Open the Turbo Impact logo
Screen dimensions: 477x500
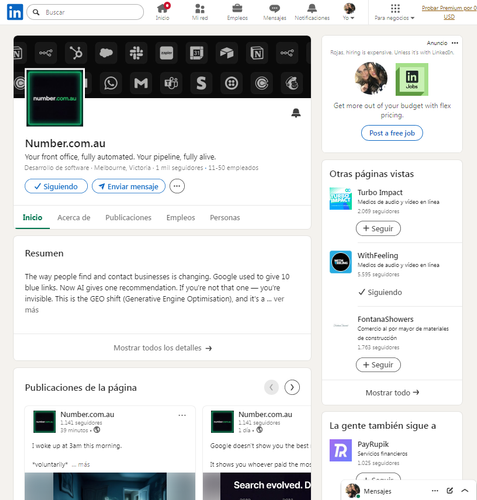tap(341, 199)
